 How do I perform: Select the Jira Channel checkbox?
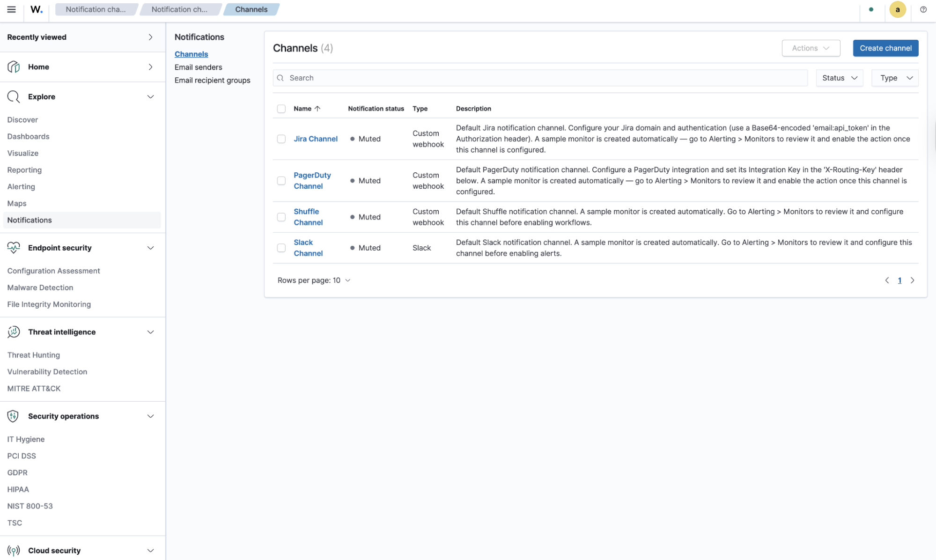coord(281,139)
